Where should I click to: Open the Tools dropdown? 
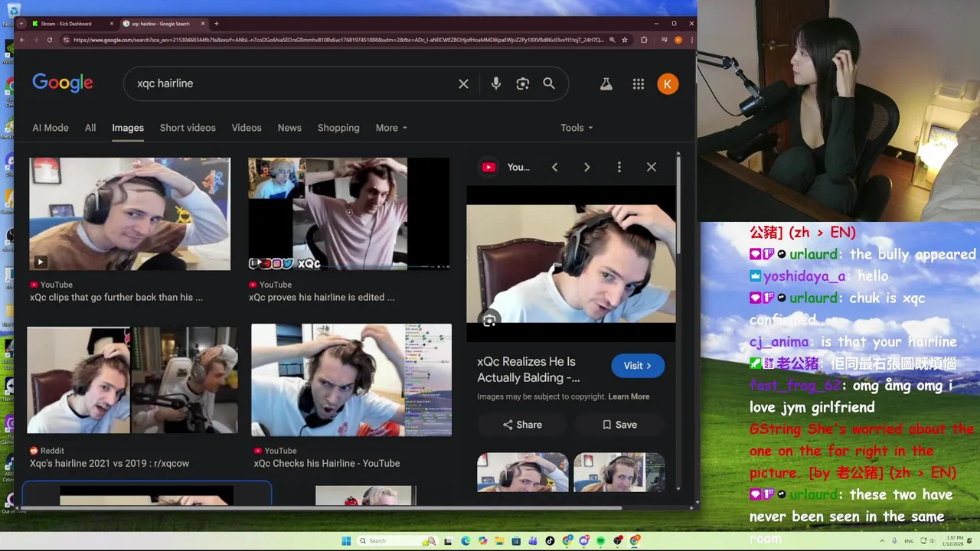coord(577,128)
